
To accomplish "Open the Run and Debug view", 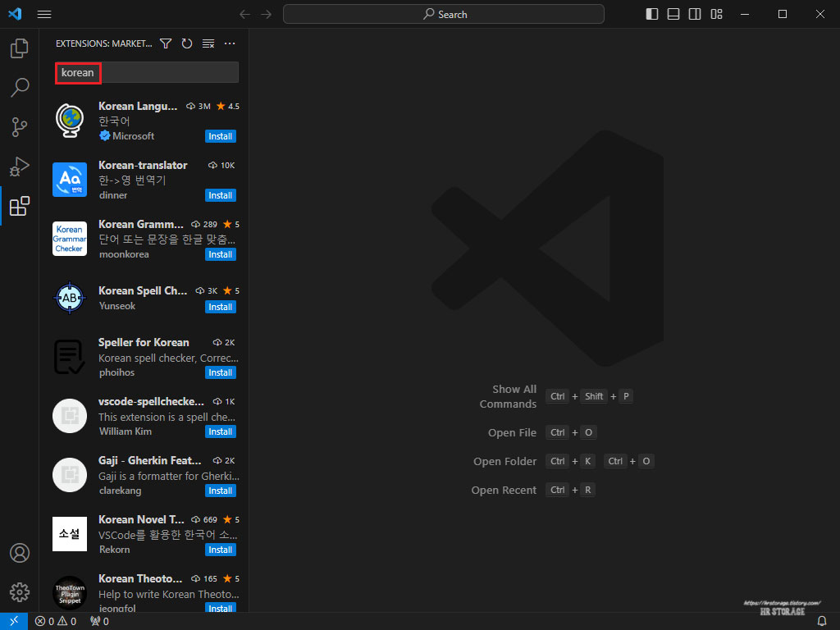I will coord(20,167).
